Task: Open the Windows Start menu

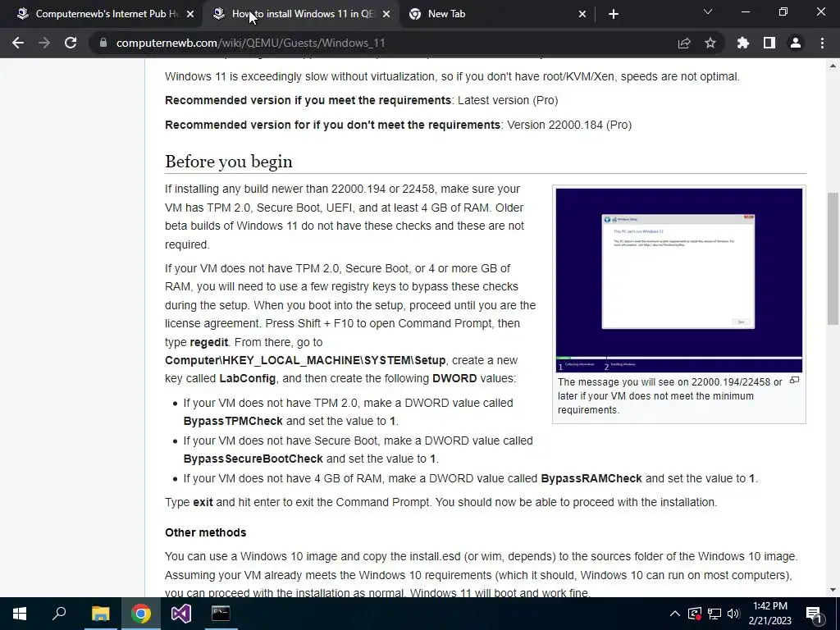Action: click(x=20, y=614)
